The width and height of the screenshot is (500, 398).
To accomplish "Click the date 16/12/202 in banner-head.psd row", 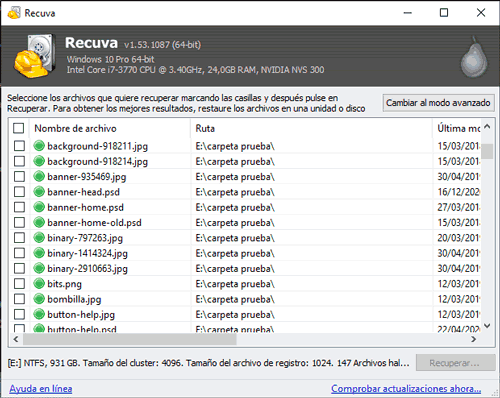I will [x=458, y=192].
